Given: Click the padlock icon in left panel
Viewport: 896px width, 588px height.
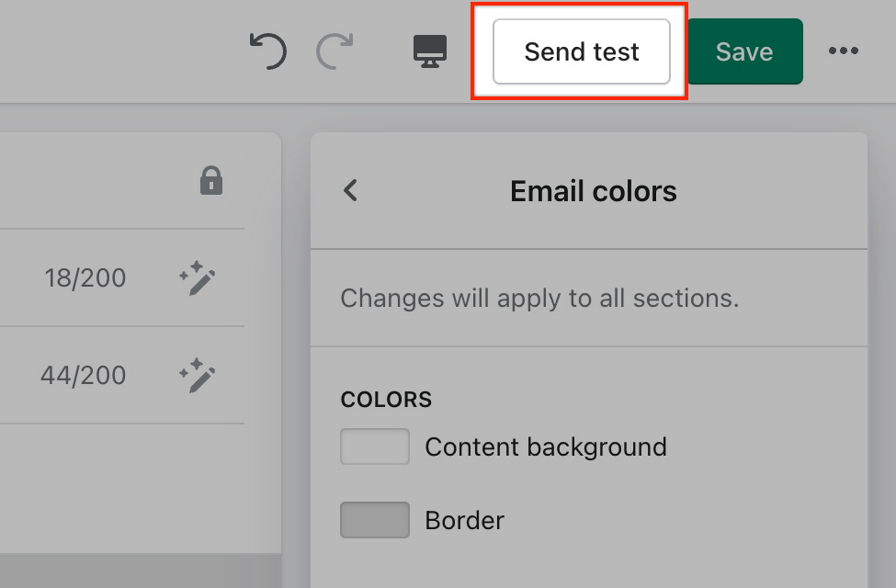Looking at the screenshot, I should 211,181.
